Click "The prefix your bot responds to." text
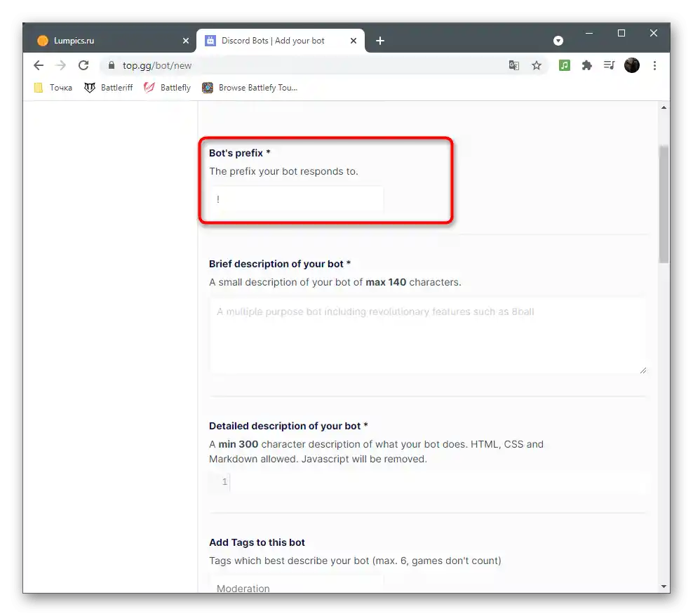 click(283, 172)
